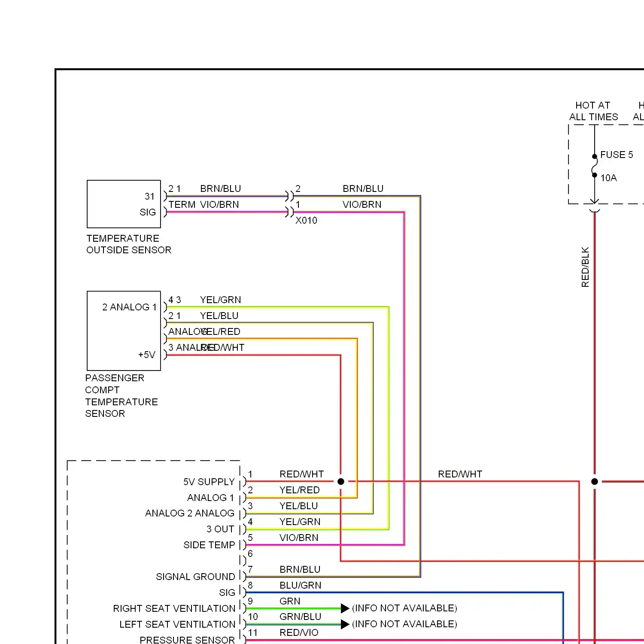Click the YEL/GRN wire label at pin 4
644x644 pixels.
click(300, 522)
